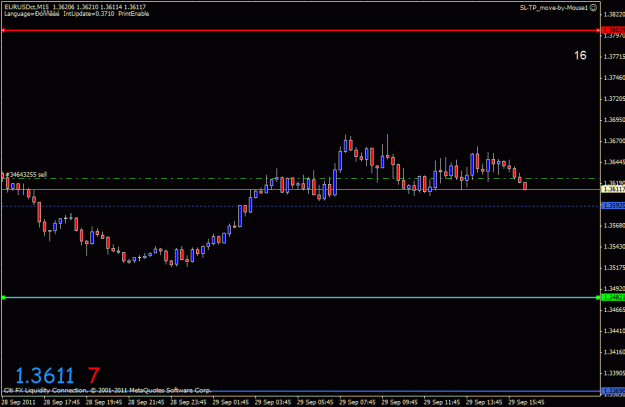
Task: Click the '29 Sep 01:45' time axis label
Action: tap(230, 402)
